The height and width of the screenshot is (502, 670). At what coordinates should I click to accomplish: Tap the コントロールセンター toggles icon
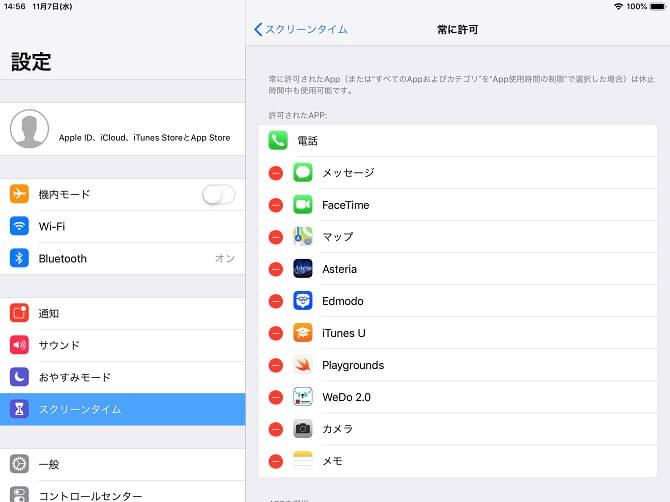click(19, 494)
